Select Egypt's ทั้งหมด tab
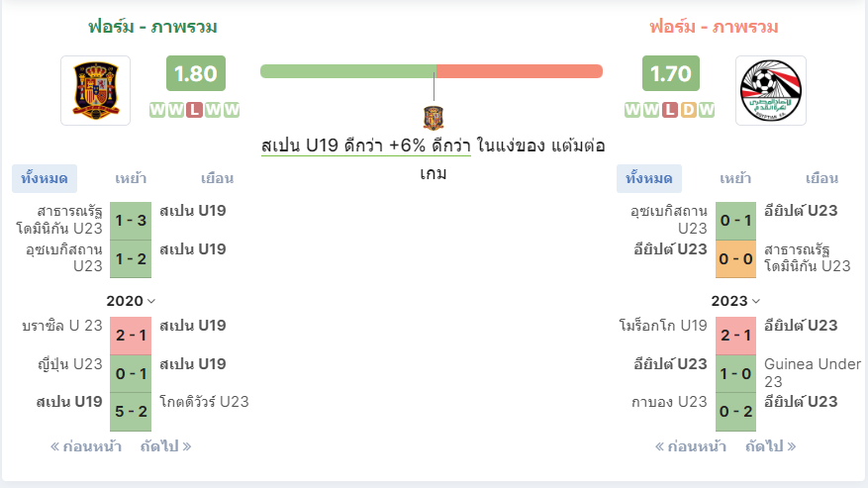 pyautogui.click(x=649, y=178)
